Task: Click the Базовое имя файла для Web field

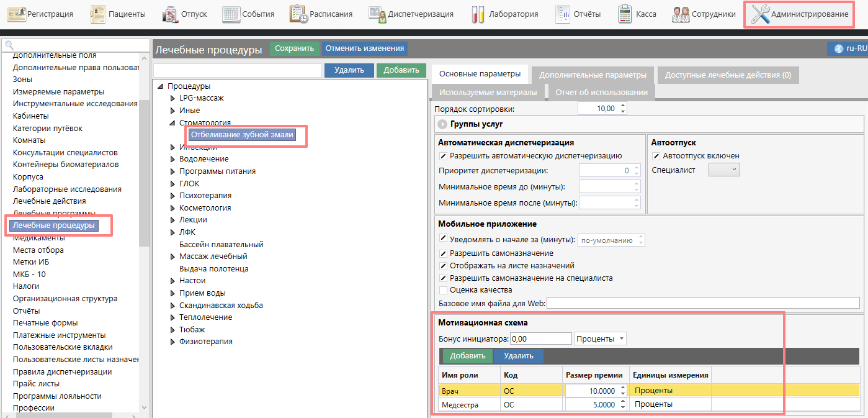Action: 703,303
